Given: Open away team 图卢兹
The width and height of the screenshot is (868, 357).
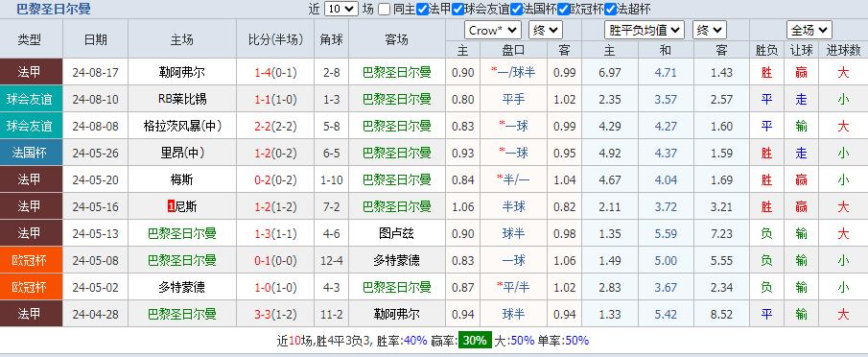Looking at the screenshot, I should [396, 233].
